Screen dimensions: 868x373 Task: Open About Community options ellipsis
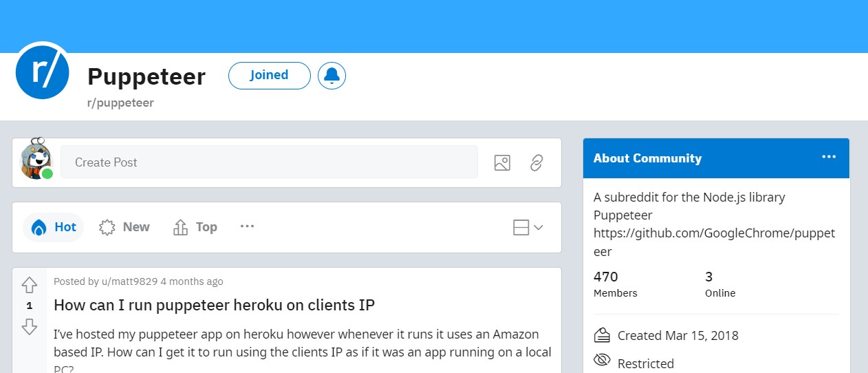tap(829, 157)
